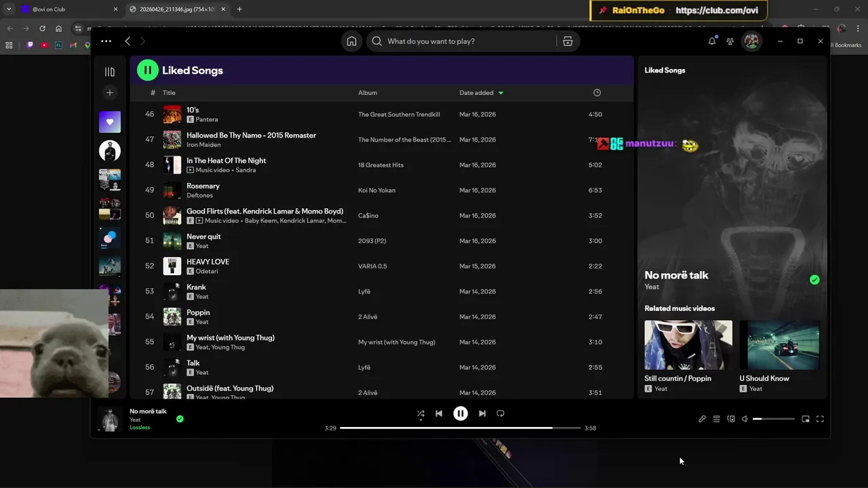Open the Queue icon
The width and height of the screenshot is (868, 488).
tap(716, 419)
